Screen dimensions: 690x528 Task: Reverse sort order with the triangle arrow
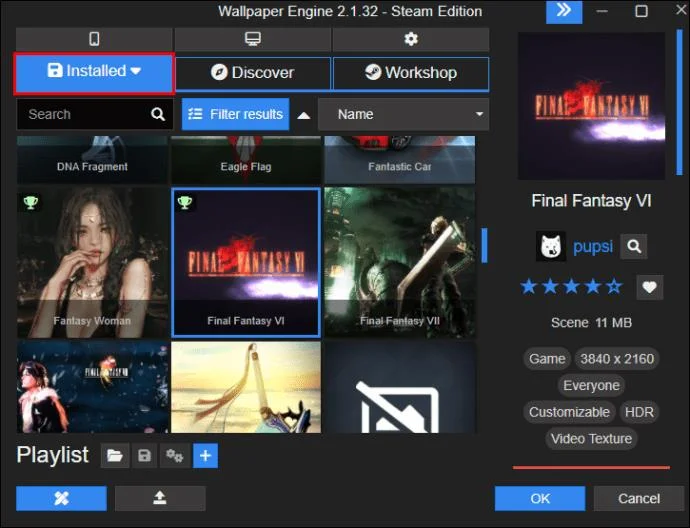pyautogui.click(x=304, y=116)
